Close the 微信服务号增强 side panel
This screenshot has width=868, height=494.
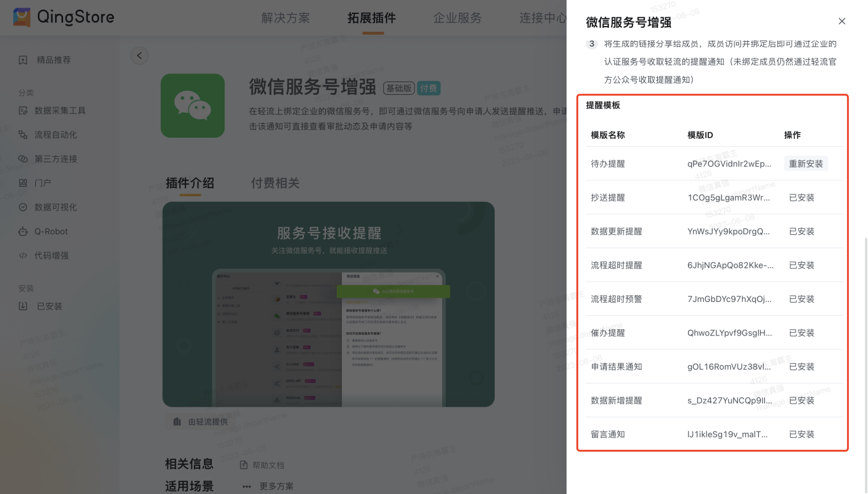(x=842, y=21)
